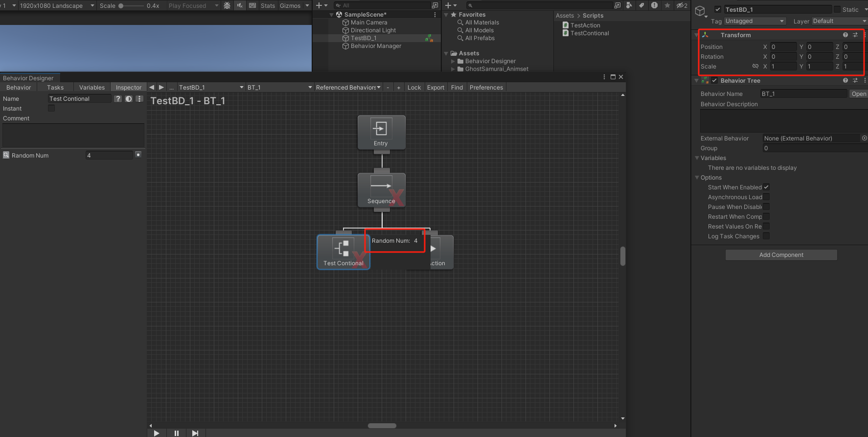Open Behavior Tree preset settings icon
Screen dimensions: 868x437
pyautogui.click(x=855, y=80)
